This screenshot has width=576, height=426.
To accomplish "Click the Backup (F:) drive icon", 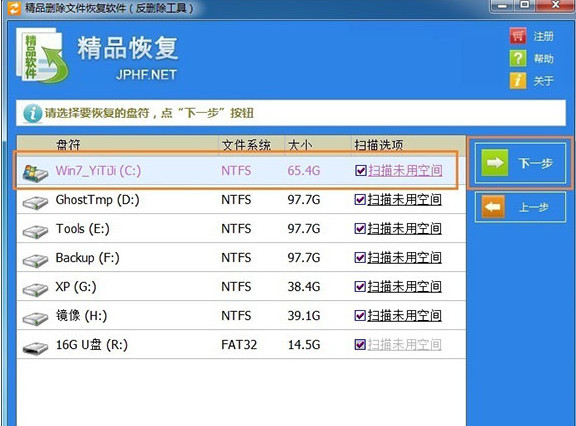I will click(35, 260).
